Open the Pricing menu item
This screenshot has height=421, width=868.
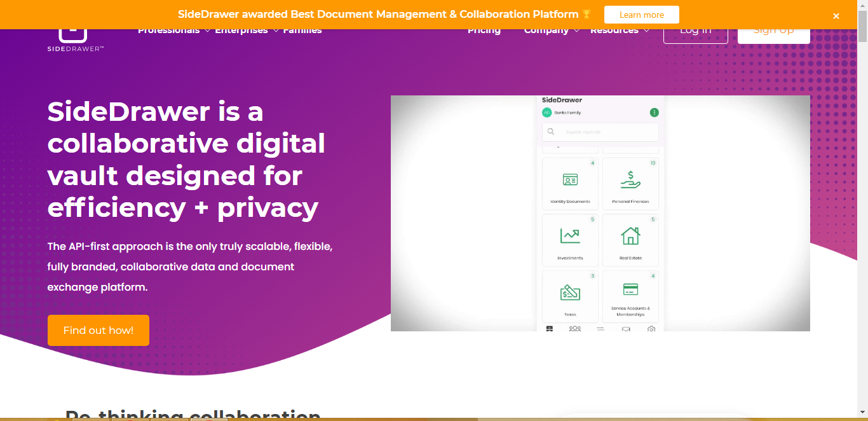click(x=484, y=29)
